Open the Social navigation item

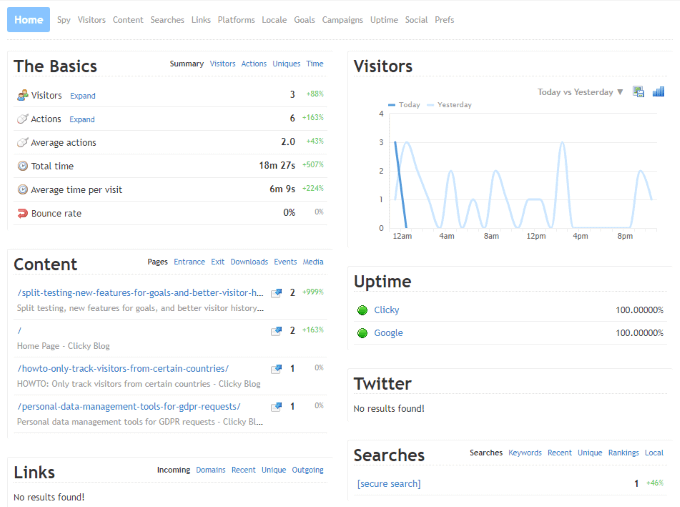(x=416, y=20)
